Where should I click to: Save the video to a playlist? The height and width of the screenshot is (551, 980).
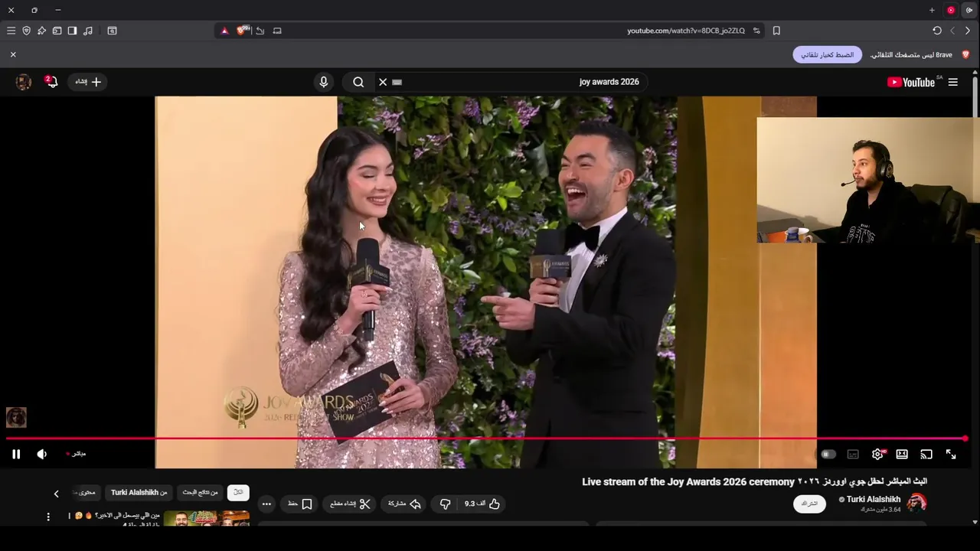[x=300, y=504]
